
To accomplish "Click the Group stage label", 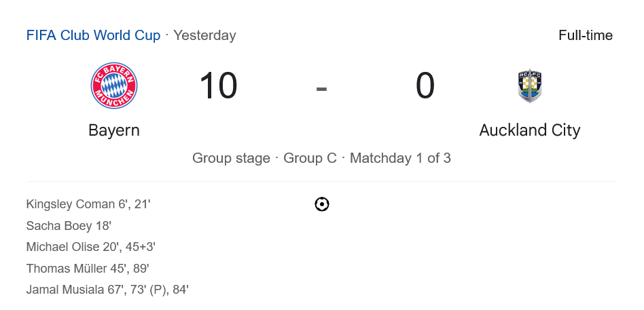I will click(231, 158).
